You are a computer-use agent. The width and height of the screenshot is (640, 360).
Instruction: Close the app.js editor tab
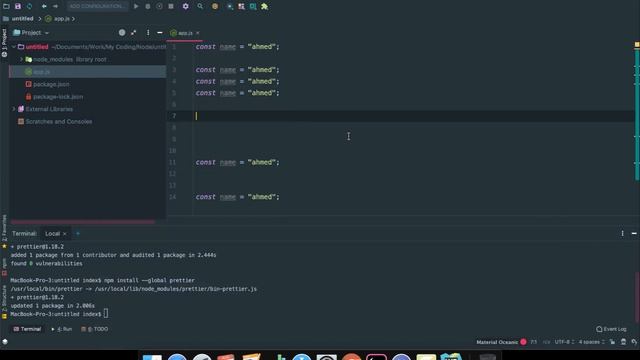coord(198,33)
